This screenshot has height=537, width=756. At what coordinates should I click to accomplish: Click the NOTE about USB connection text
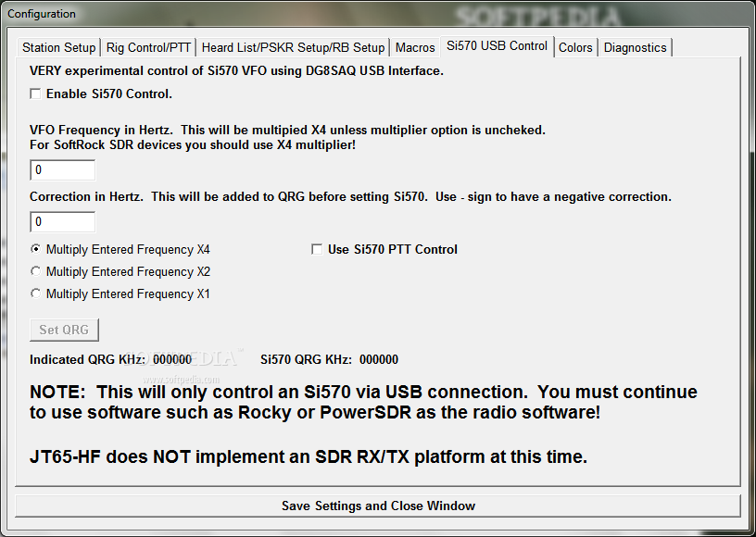tap(363, 402)
